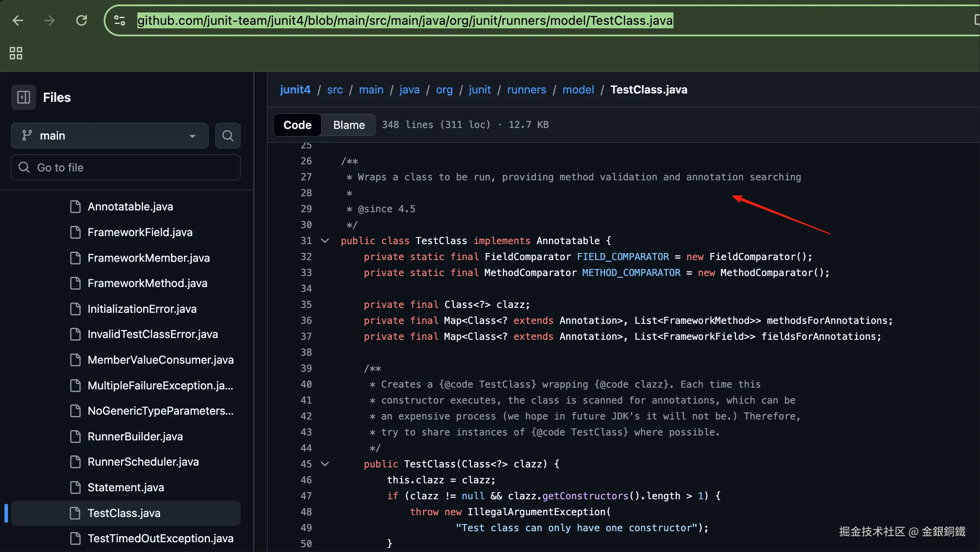Select RunnerBuilder.java from file list
Viewport: 980px width, 552px height.
135,436
